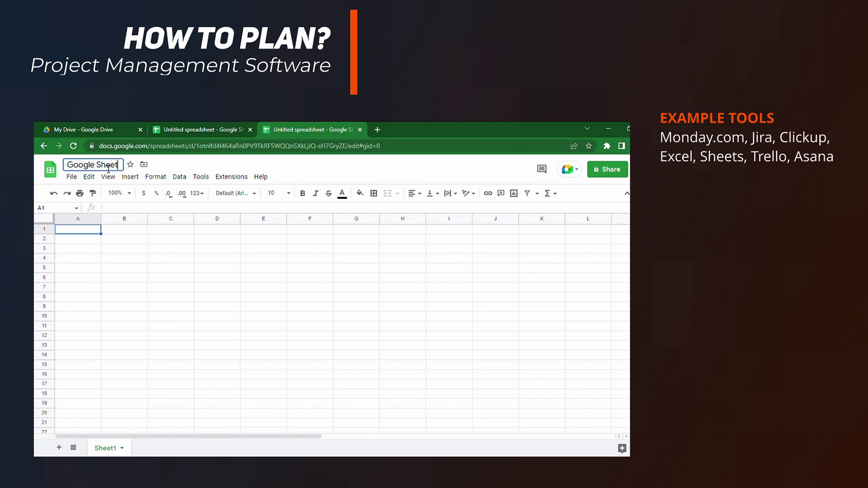Click the Functions sigma icon
This screenshot has width=868, height=488.
click(547, 193)
